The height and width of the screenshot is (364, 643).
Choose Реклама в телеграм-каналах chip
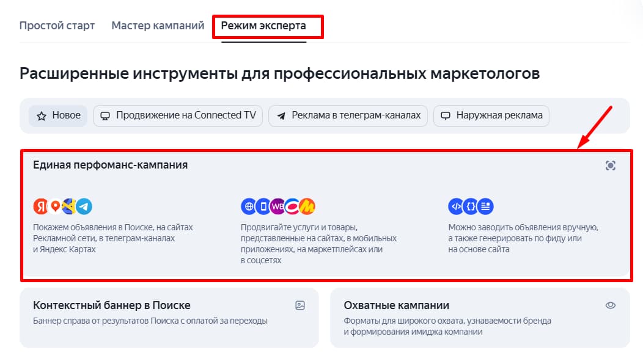[348, 115]
